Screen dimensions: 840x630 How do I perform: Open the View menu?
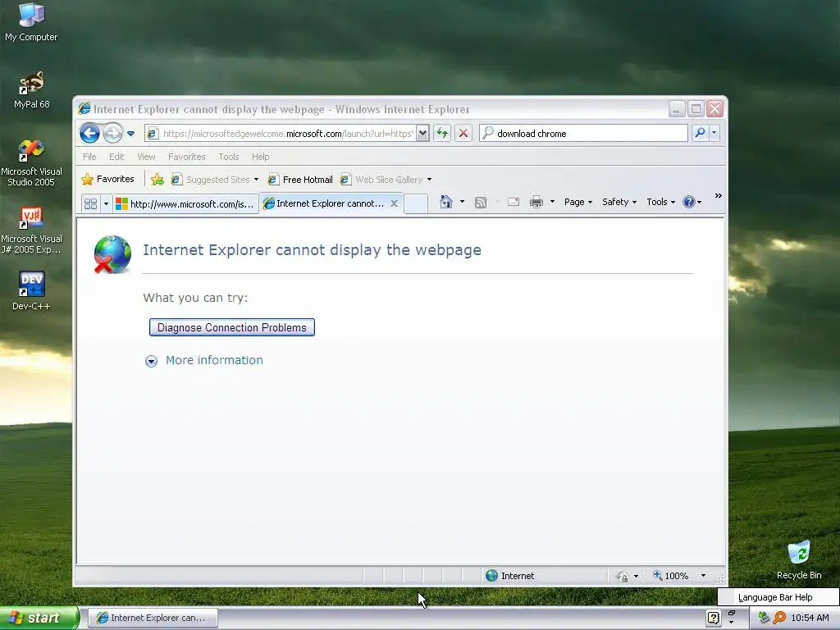[x=146, y=157]
